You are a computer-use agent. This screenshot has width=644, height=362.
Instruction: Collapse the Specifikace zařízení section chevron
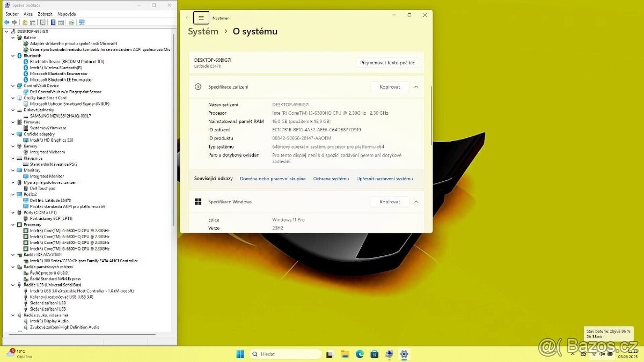[416, 86]
